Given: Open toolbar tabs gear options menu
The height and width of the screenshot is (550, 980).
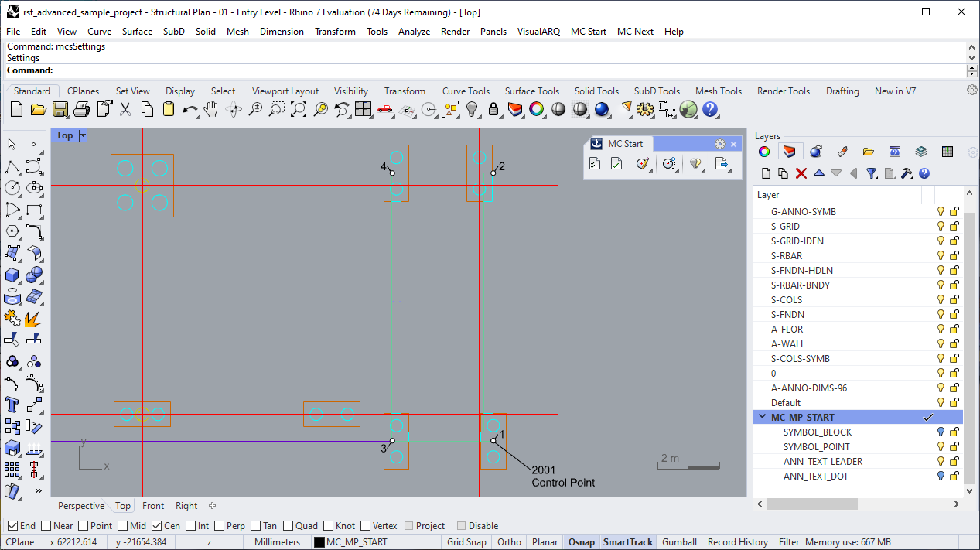Looking at the screenshot, I should 972,91.
